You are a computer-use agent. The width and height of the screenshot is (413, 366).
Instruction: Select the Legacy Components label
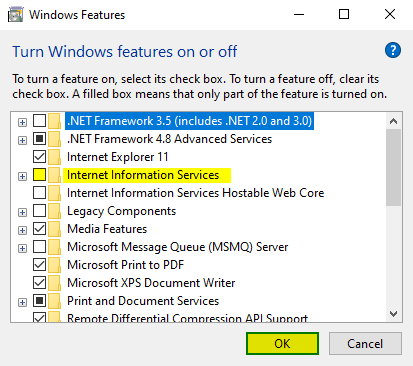pos(121,211)
